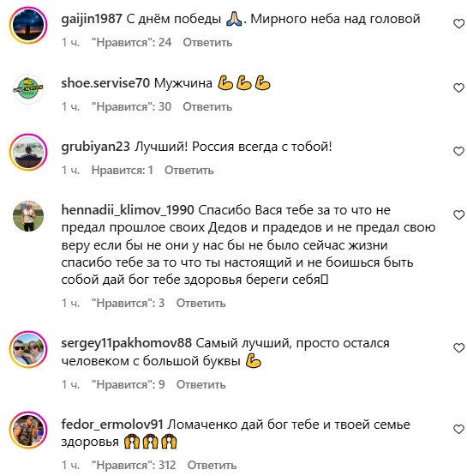Image resolution: width=467 pixels, height=476 pixels.
Task: Open gaijin1987's profile picture
Action: coord(28,25)
